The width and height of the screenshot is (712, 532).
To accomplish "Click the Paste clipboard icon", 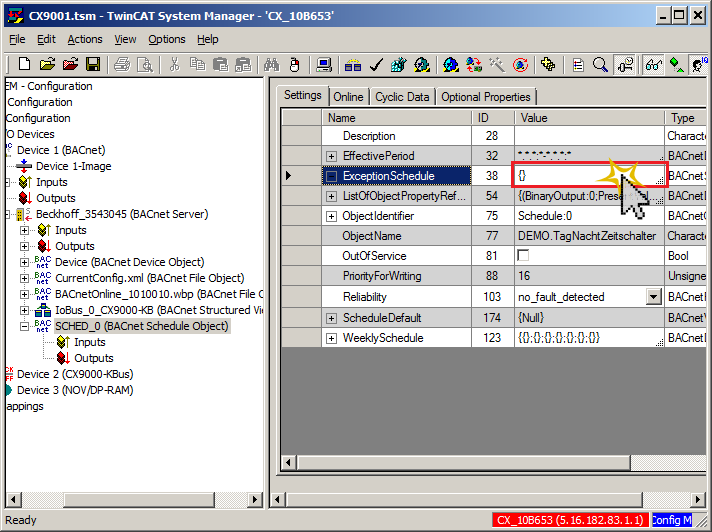I will [220, 65].
